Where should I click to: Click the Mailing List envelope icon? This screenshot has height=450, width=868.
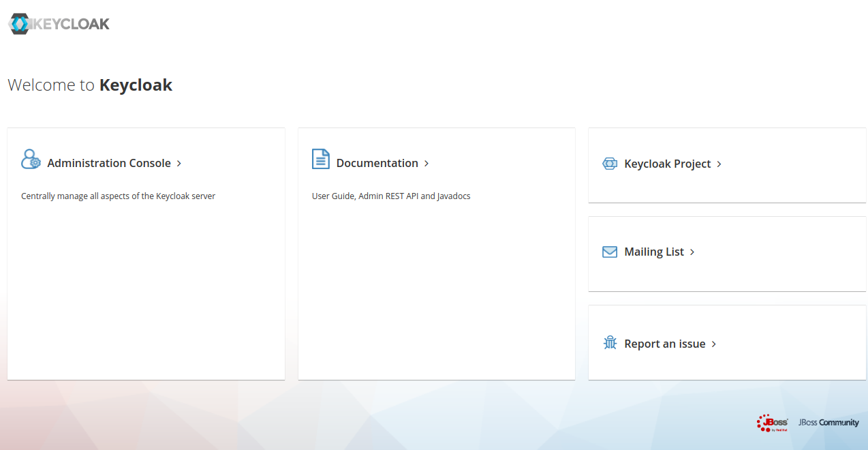click(x=608, y=252)
